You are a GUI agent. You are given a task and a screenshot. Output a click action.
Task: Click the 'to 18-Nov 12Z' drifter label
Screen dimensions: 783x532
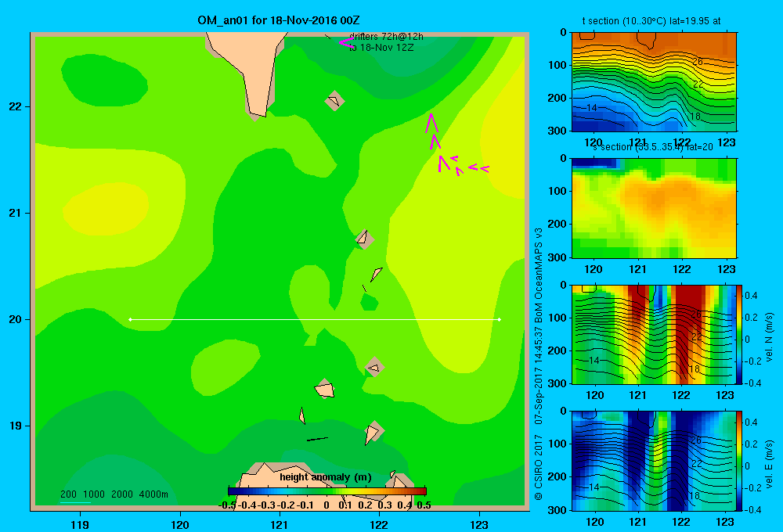pyautogui.click(x=381, y=48)
